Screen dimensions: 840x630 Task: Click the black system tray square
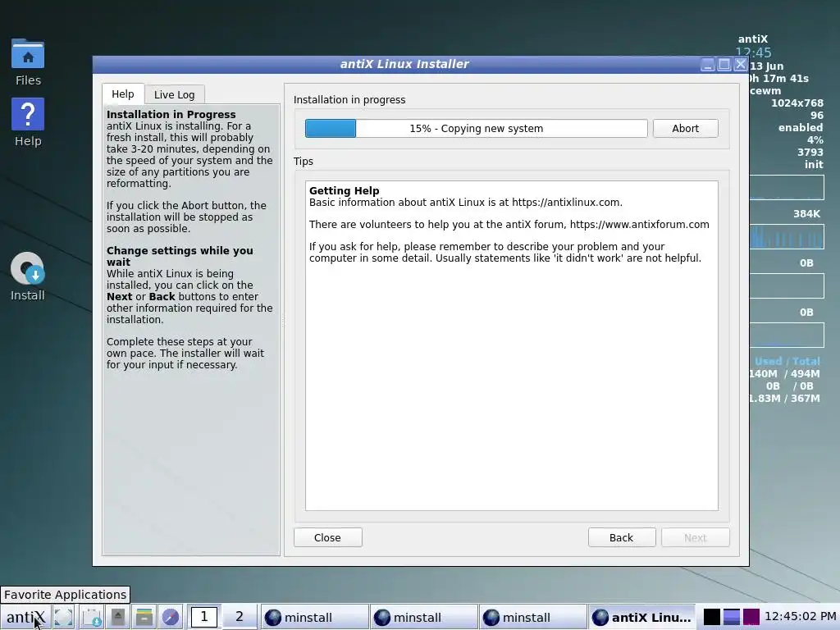coord(711,617)
